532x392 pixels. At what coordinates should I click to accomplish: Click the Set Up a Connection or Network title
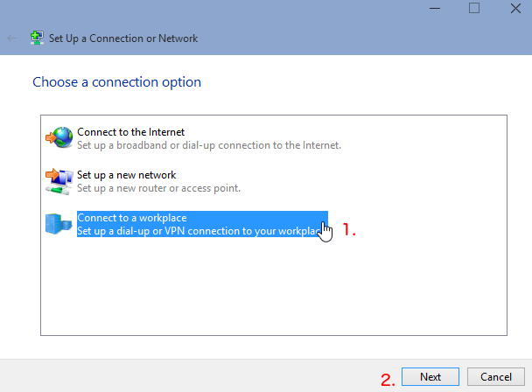point(123,38)
